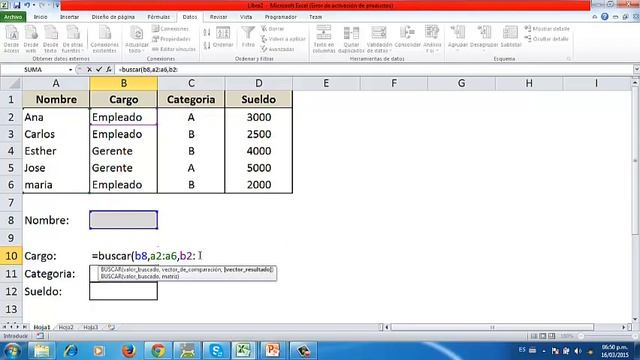Insert new worksheet tab icon

[111, 327]
